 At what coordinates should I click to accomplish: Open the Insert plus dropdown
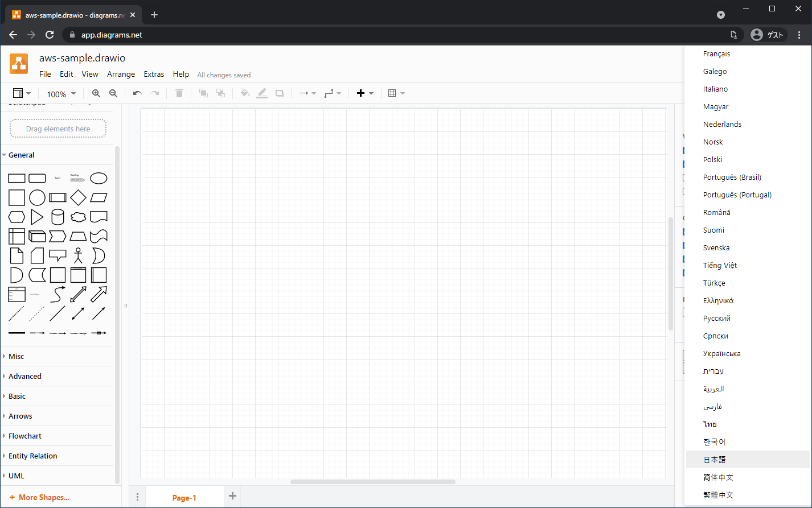coord(364,93)
